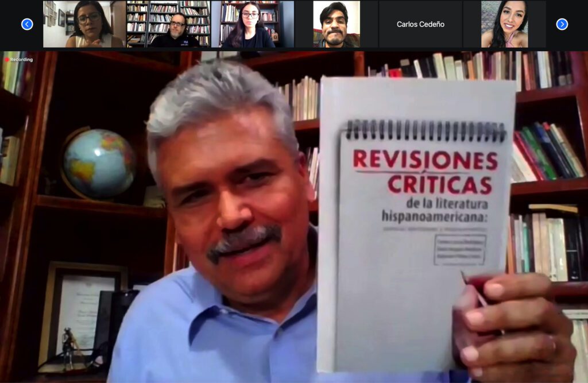
Task: Click the Revisiones Críticas book cover title
Action: coord(425,171)
